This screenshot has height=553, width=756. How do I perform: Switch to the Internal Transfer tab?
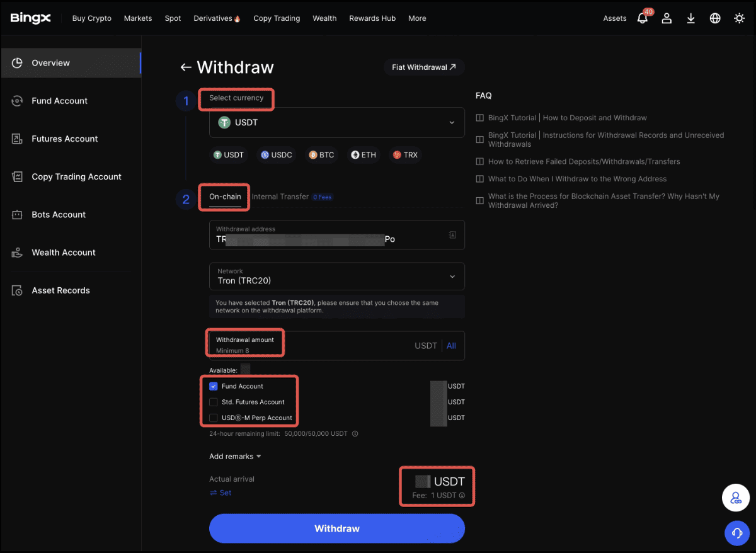point(280,197)
